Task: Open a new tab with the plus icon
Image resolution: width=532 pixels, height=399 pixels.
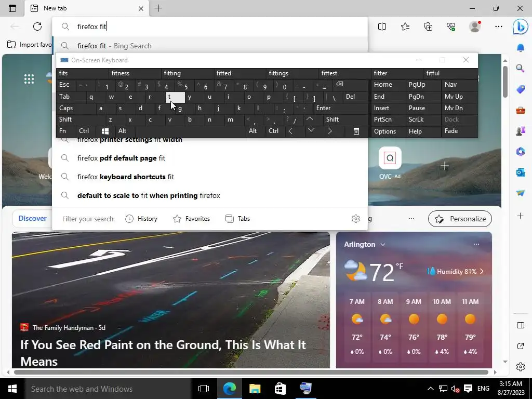Action: tap(158, 8)
